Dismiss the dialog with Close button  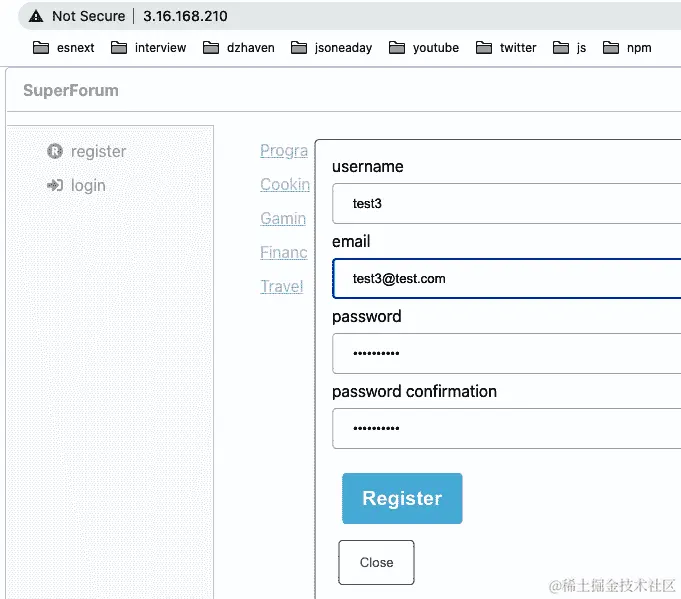pyautogui.click(x=376, y=563)
